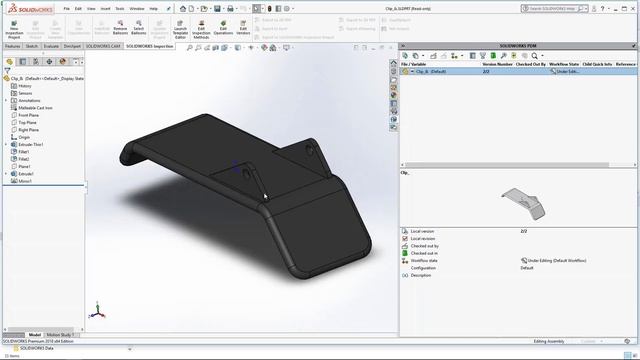
Task: Open the Edit menu
Action: pos(78,9)
